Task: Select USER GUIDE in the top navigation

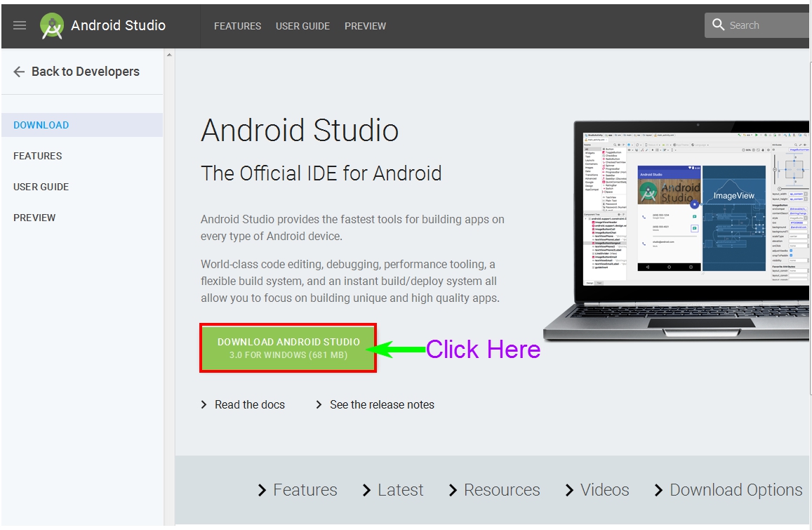Action: click(302, 26)
